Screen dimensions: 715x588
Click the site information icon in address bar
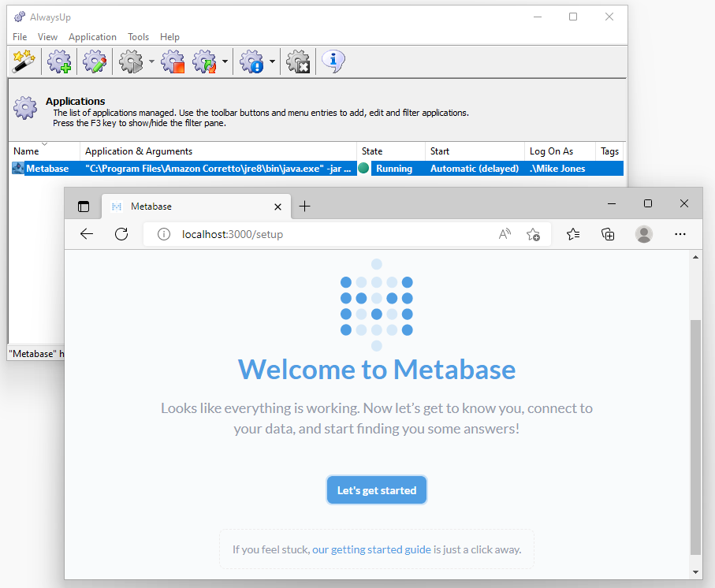164,234
